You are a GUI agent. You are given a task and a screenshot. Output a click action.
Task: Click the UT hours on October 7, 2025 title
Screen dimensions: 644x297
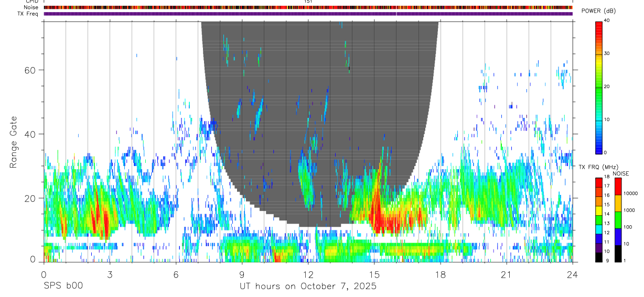click(308, 286)
